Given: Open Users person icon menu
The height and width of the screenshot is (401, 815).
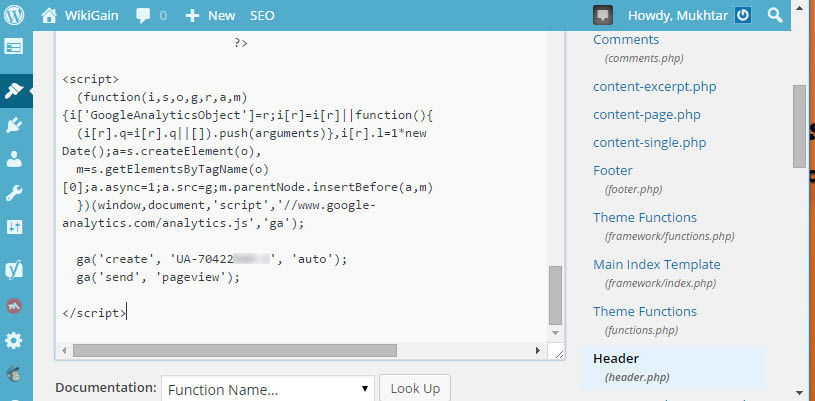Looking at the screenshot, I should point(14,160).
